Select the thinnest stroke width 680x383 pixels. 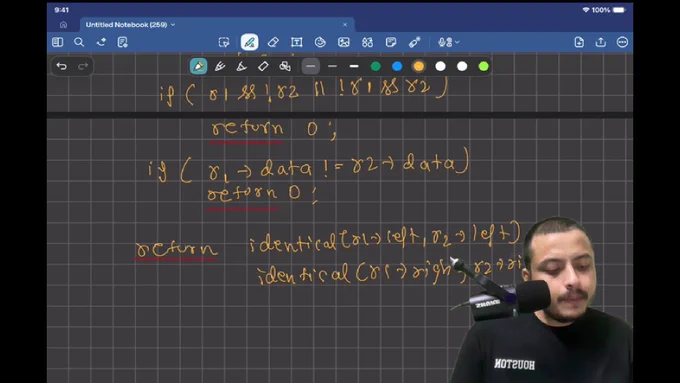311,66
